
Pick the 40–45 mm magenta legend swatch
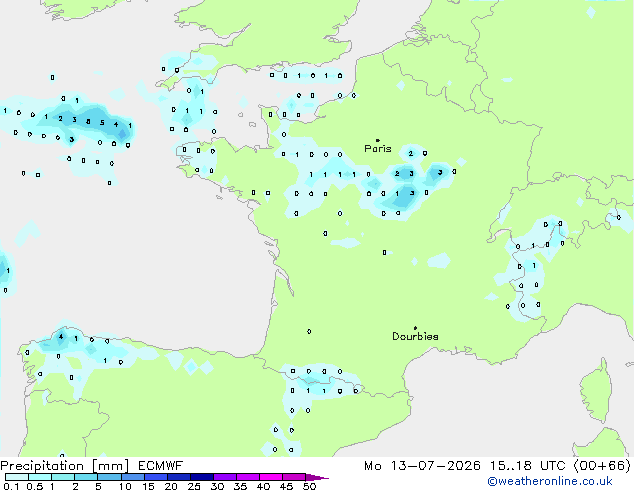[x=271, y=477]
